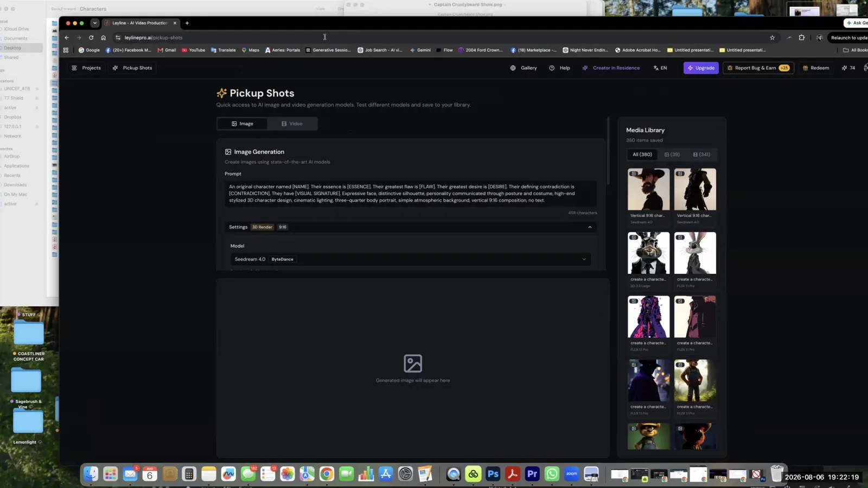This screenshot has width=868, height=488.
Task: Open the Gallery link
Action: (524, 68)
